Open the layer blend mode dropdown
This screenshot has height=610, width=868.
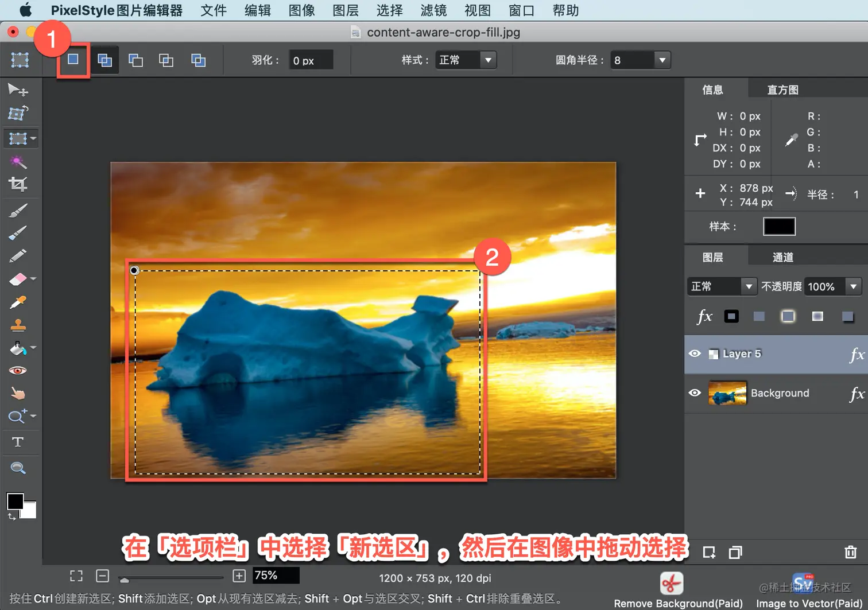coord(722,286)
